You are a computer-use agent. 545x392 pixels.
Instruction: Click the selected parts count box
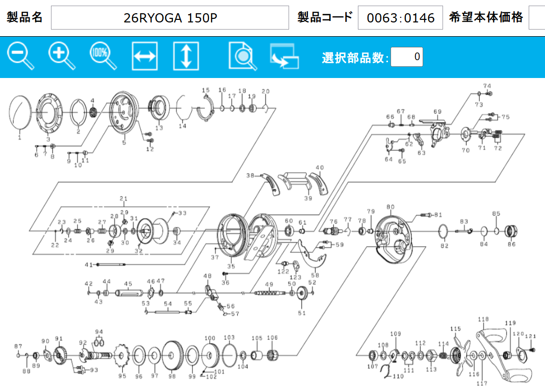[406, 57]
